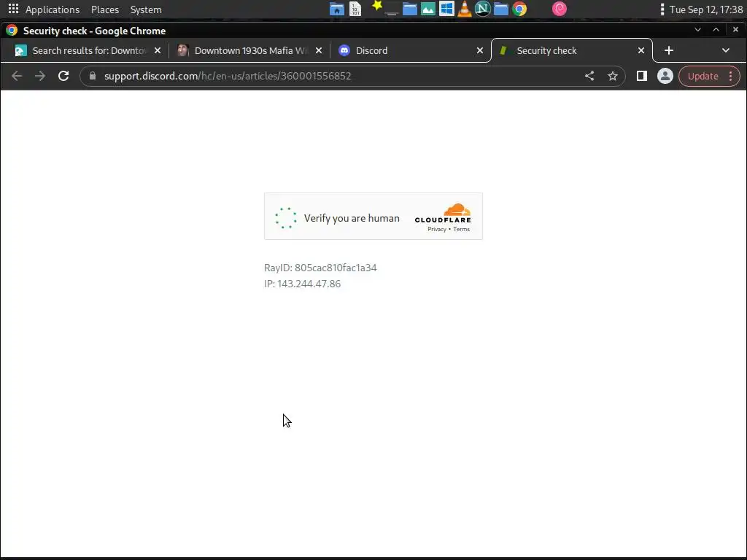The image size is (747, 560).
Task: Open the blue folder launcher left of Chrome
Action: coord(500,9)
